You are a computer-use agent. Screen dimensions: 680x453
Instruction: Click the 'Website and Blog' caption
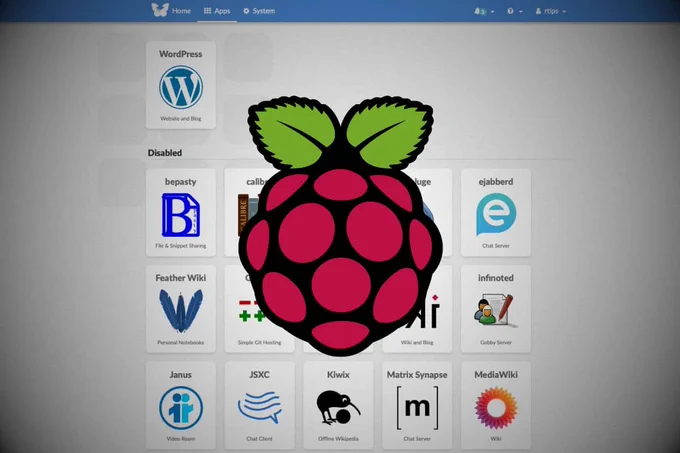click(x=180, y=118)
